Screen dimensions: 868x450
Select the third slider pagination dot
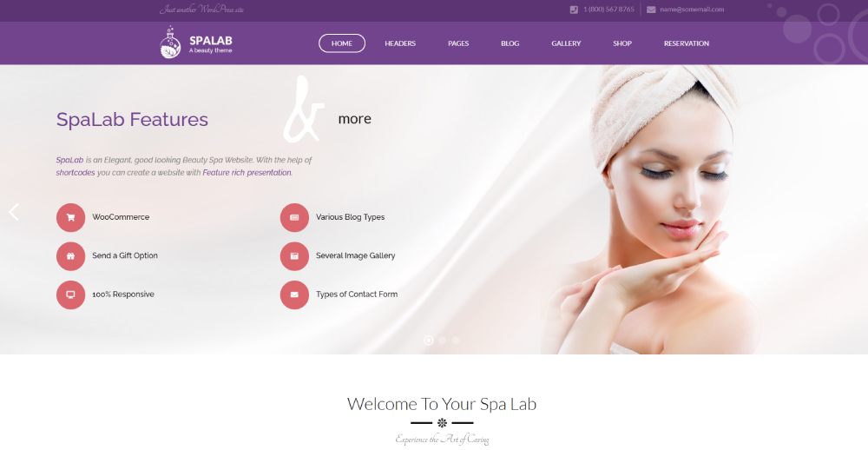coord(456,341)
